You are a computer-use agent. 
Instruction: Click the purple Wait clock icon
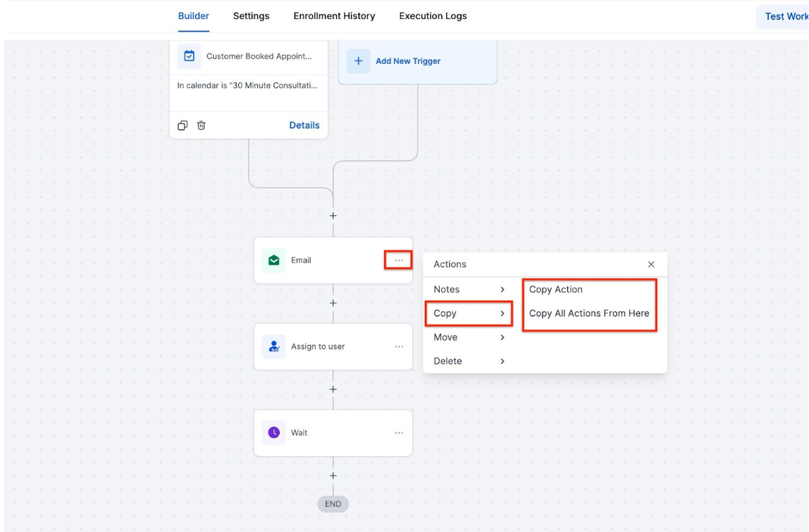point(274,432)
